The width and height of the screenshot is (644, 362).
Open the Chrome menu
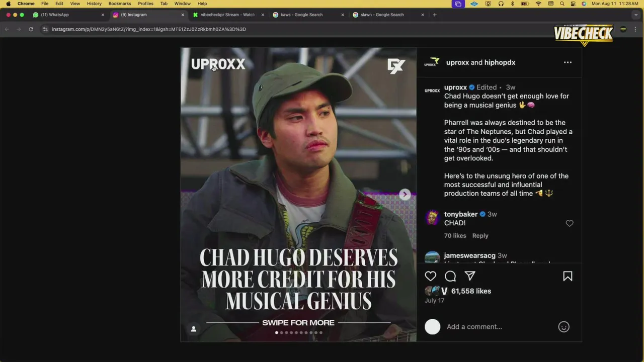tap(26, 4)
